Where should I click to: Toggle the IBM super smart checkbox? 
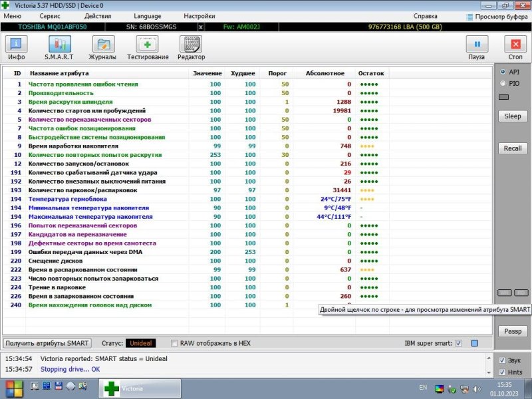point(458,343)
